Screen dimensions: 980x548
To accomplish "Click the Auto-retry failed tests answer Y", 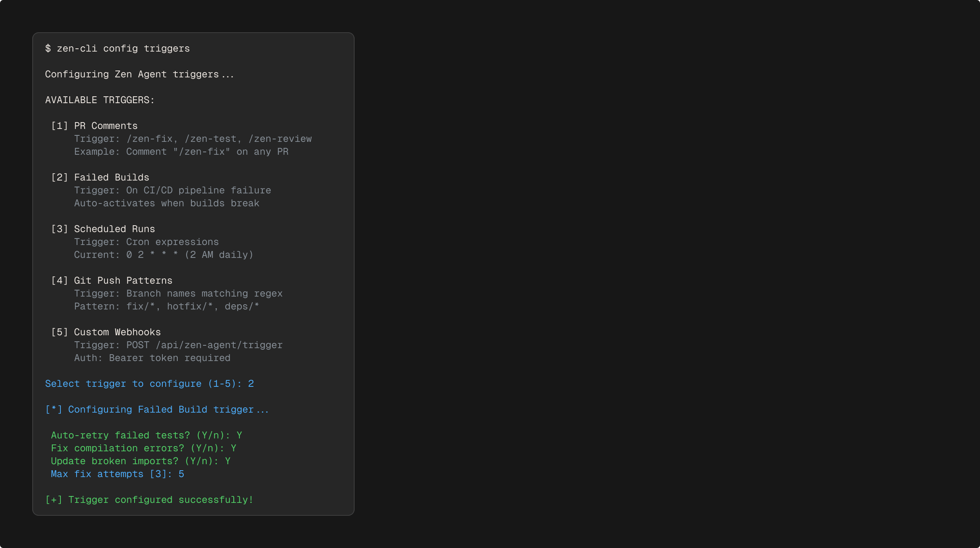I will tap(239, 435).
